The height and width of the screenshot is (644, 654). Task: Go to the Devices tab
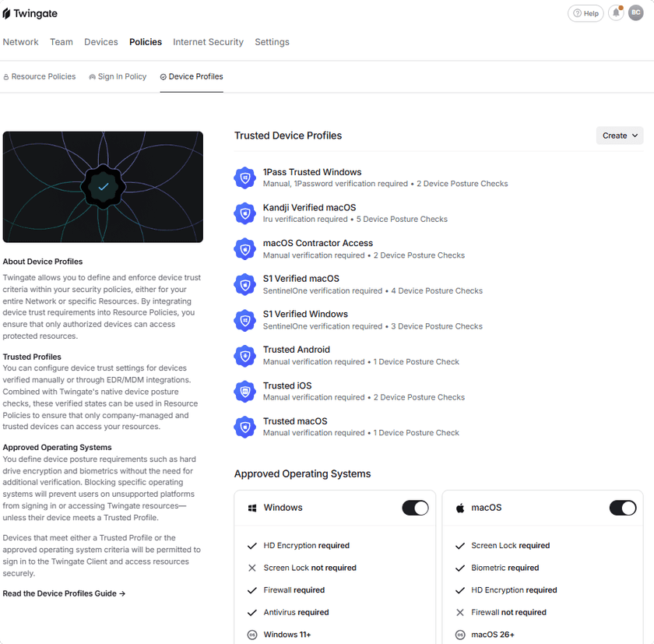pos(101,42)
